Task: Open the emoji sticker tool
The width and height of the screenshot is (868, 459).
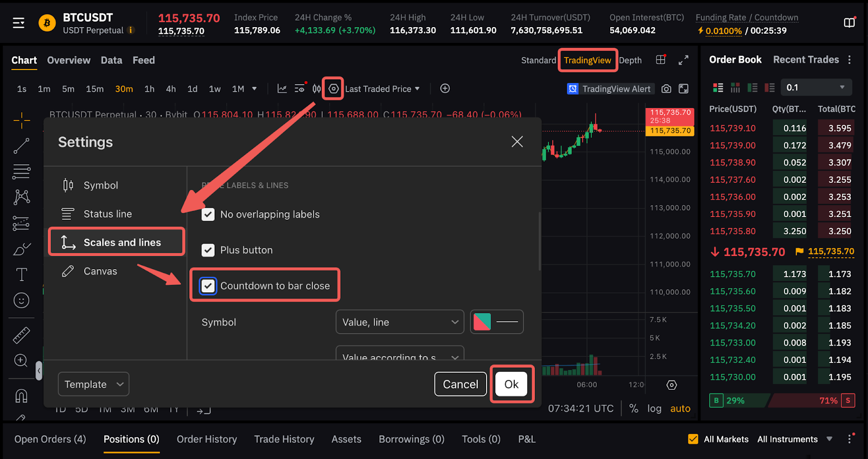Action: (21, 301)
